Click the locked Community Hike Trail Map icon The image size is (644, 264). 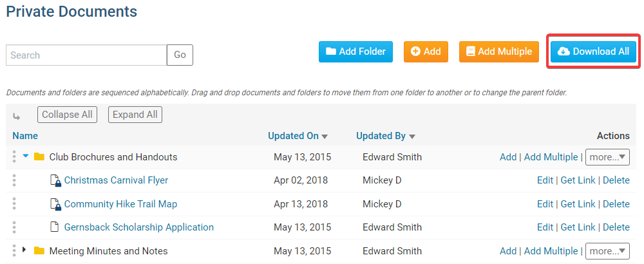pyautogui.click(x=55, y=204)
